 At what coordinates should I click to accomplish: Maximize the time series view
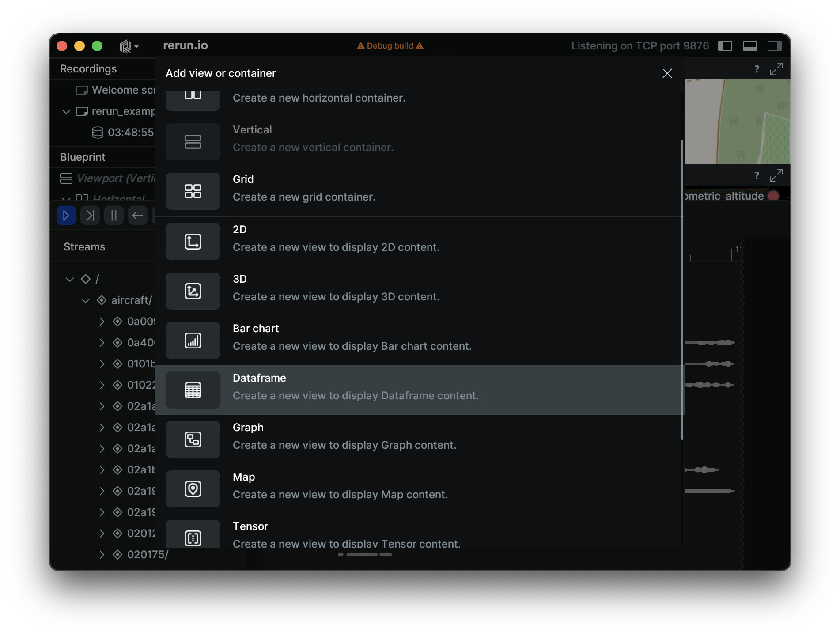[776, 176]
